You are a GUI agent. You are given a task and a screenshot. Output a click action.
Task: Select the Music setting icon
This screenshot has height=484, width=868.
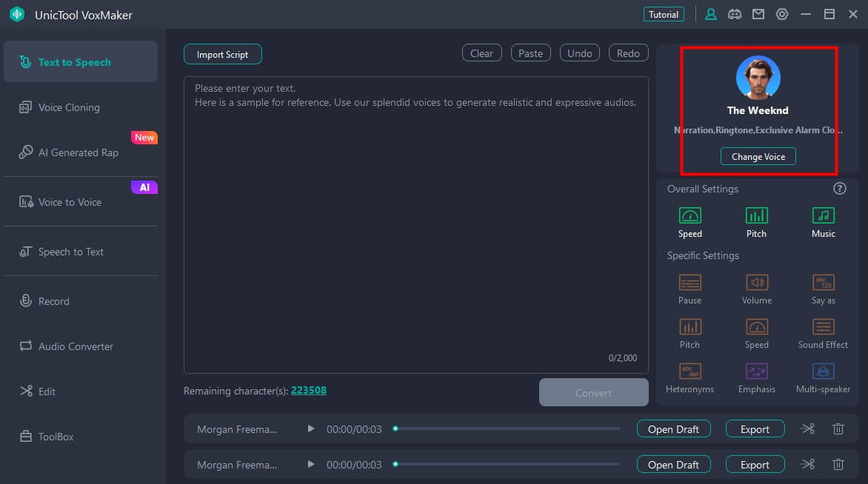point(823,216)
